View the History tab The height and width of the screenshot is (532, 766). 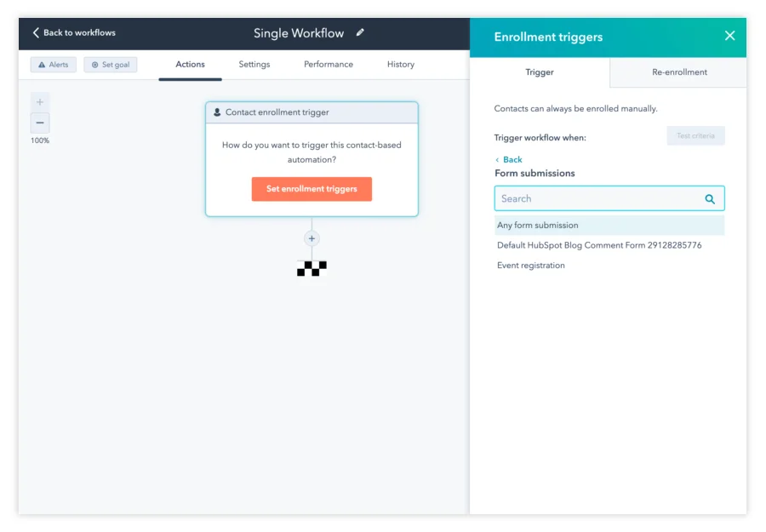400,65
